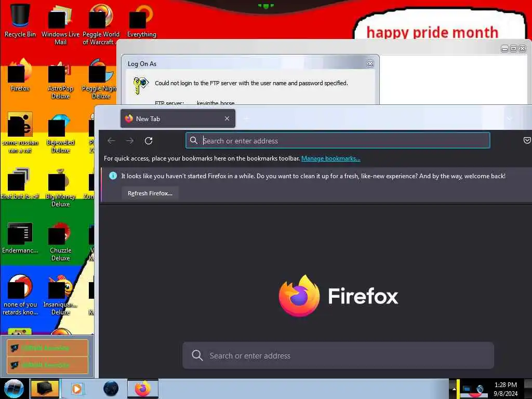Click the magnifier icon in the address bar
Viewport: 532px width, 399px height.
[193, 140]
